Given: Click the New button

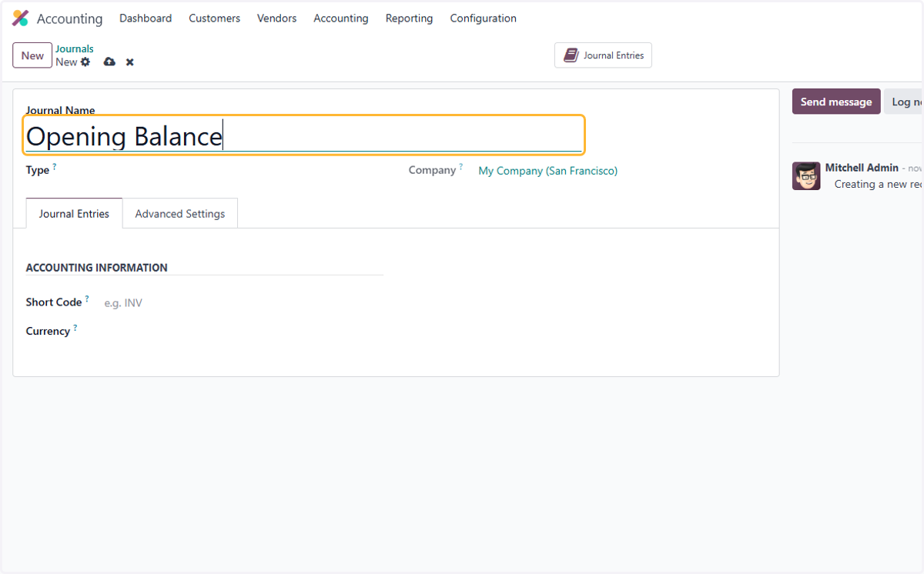Looking at the screenshot, I should [32, 55].
